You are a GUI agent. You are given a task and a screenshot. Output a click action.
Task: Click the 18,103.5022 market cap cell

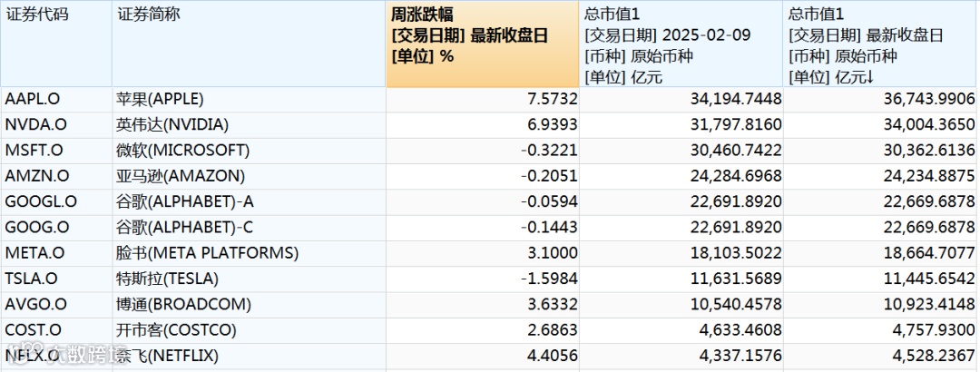pos(681,253)
